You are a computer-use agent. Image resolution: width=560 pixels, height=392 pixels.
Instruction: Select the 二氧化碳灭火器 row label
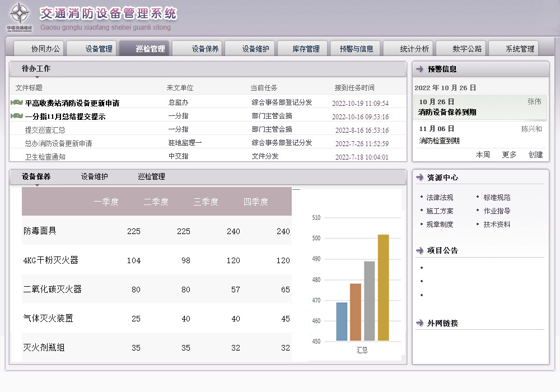tap(52, 289)
